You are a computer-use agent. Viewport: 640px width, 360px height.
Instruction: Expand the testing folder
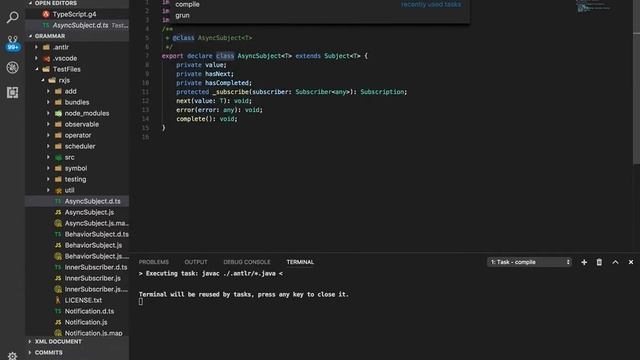tap(75, 180)
